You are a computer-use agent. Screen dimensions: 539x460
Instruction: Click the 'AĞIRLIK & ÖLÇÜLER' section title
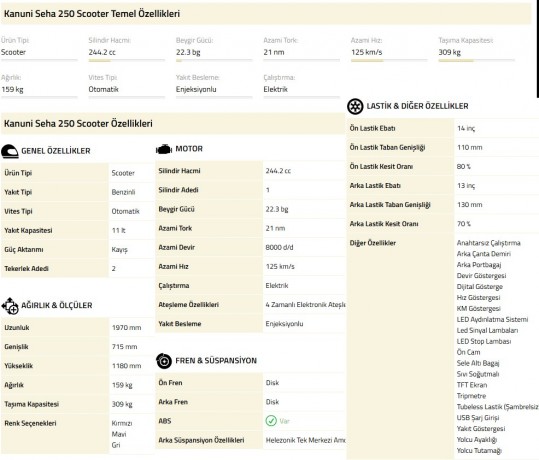[x=57, y=305]
